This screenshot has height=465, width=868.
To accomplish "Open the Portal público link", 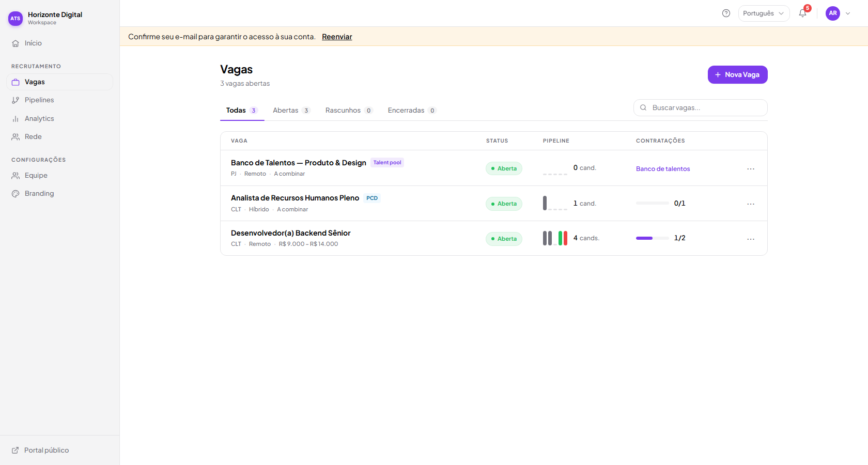I will [40, 451].
